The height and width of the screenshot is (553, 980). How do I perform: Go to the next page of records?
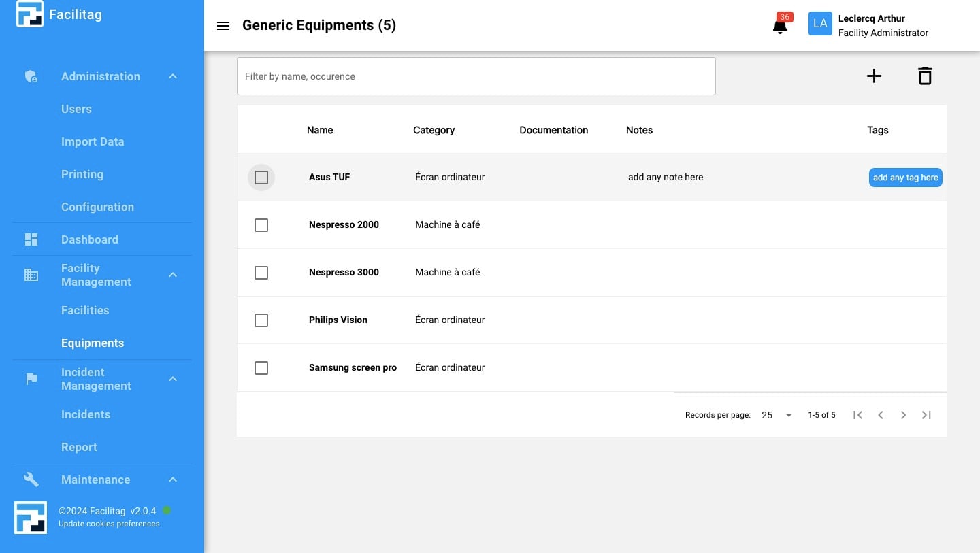(x=903, y=415)
